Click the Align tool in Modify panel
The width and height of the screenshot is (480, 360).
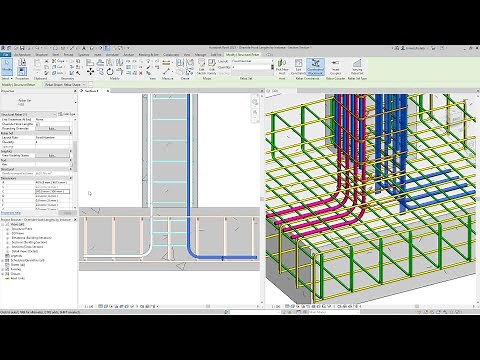pos(90,62)
